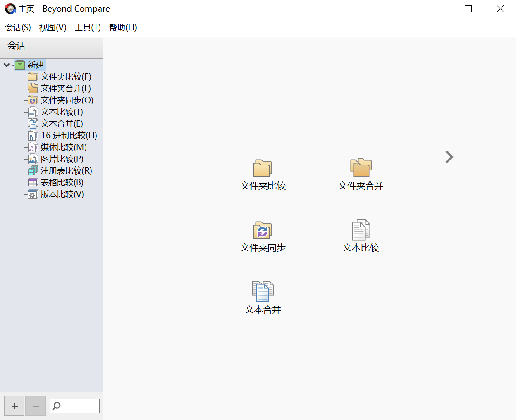Select 图片比较(P) in the session tree
Screen dimensions: 516x420
[x=62, y=159]
